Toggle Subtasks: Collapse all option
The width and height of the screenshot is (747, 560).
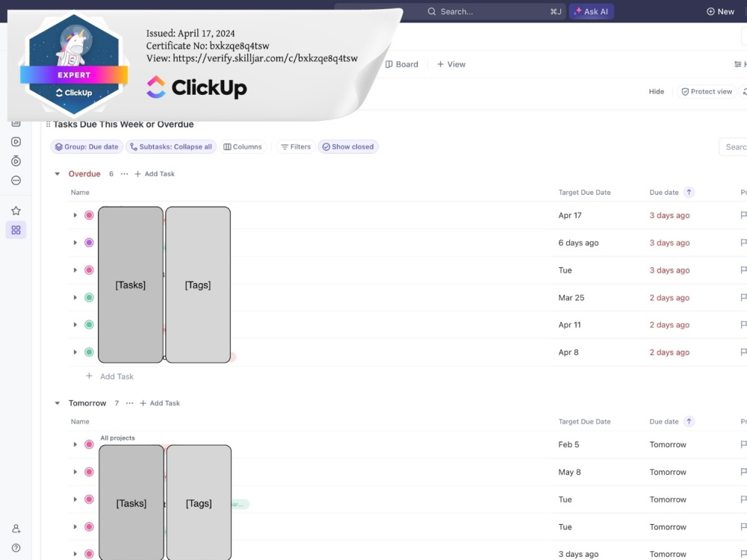click(x=172, y=146)
